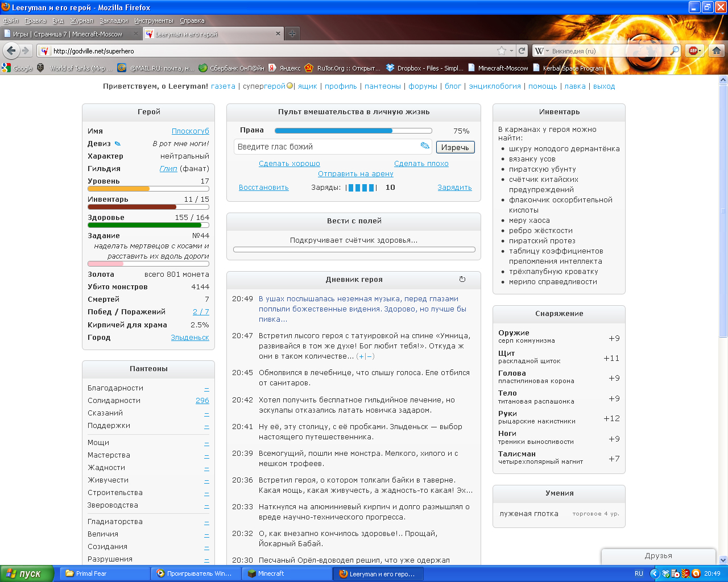Open a new tab with the plus button
This screenshot has width=728, height=582.
pos(292,34)
